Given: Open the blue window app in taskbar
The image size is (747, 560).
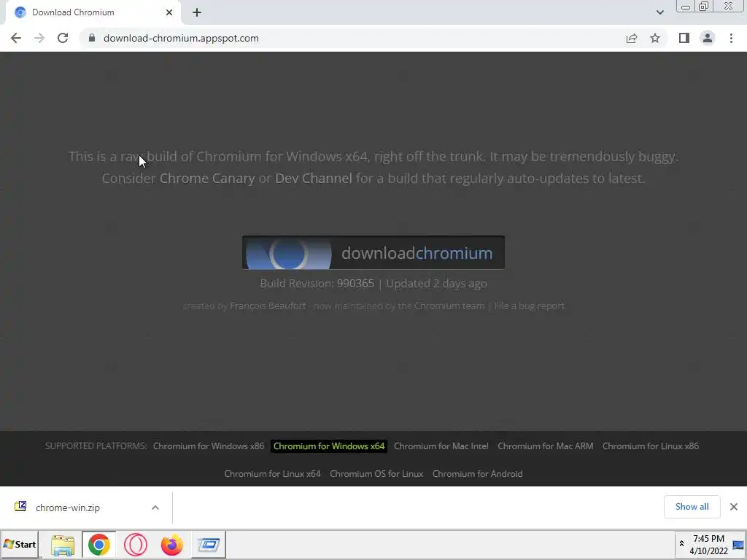Looking at the screenshot, I should pos(209,545).
